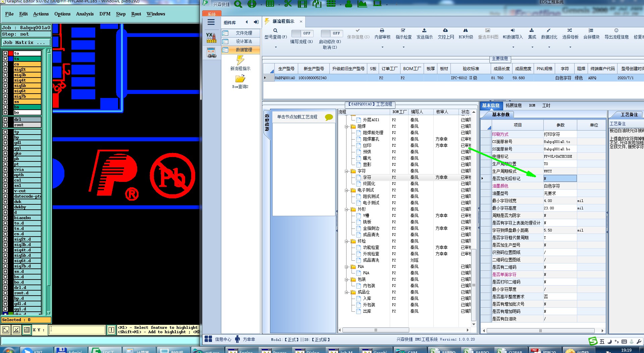
Task: Click the 文件处理 component button
Action: pos(240,33)
